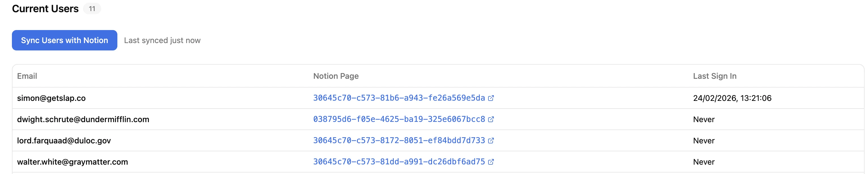Viewport: 868px width, 174px height.
Task: Click the walter.white@graymatter.com email
Action: pos(73,162)
